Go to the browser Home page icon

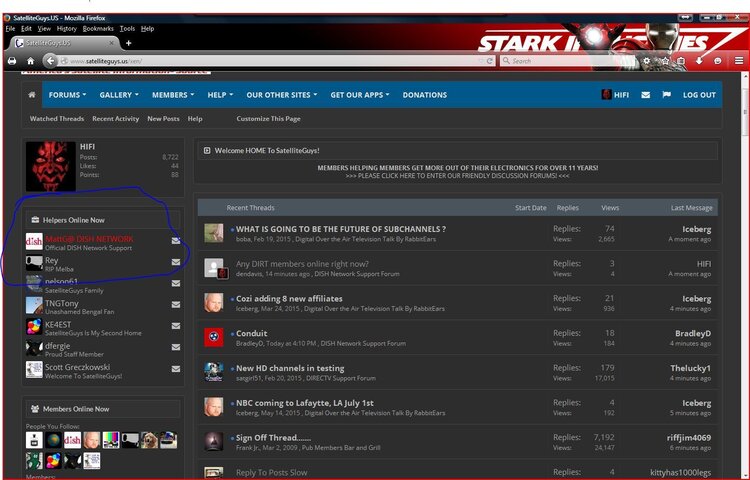pyautogui.click(x=31, y=61)
